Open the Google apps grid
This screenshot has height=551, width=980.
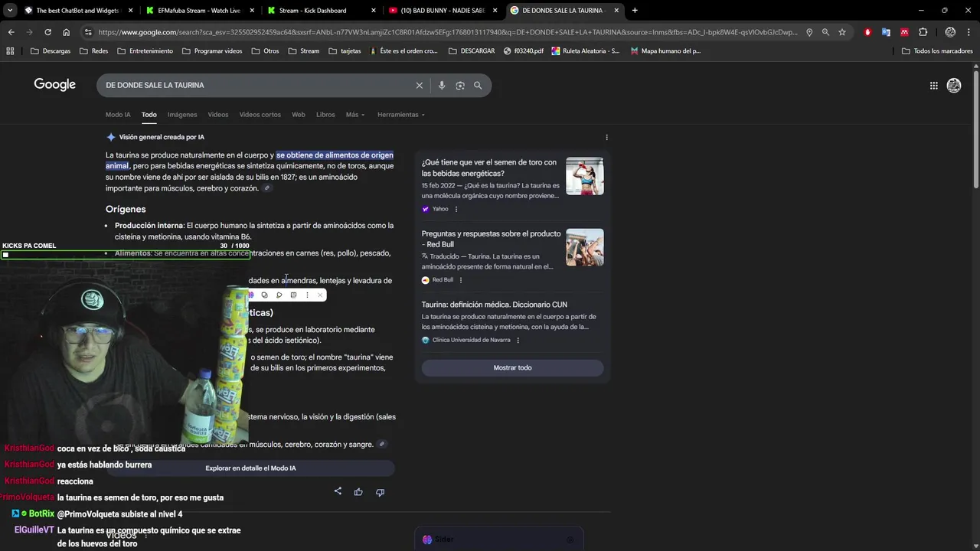pos(933,86)
